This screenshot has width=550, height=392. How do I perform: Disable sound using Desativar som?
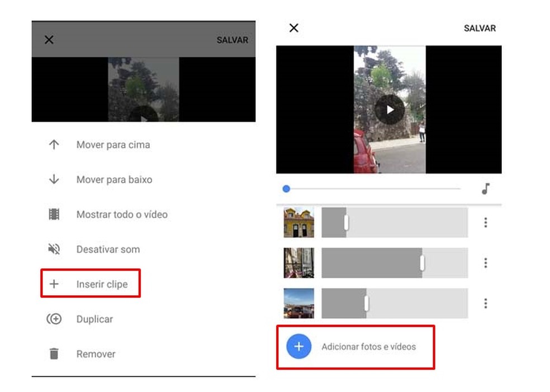[x=108, y=249]
